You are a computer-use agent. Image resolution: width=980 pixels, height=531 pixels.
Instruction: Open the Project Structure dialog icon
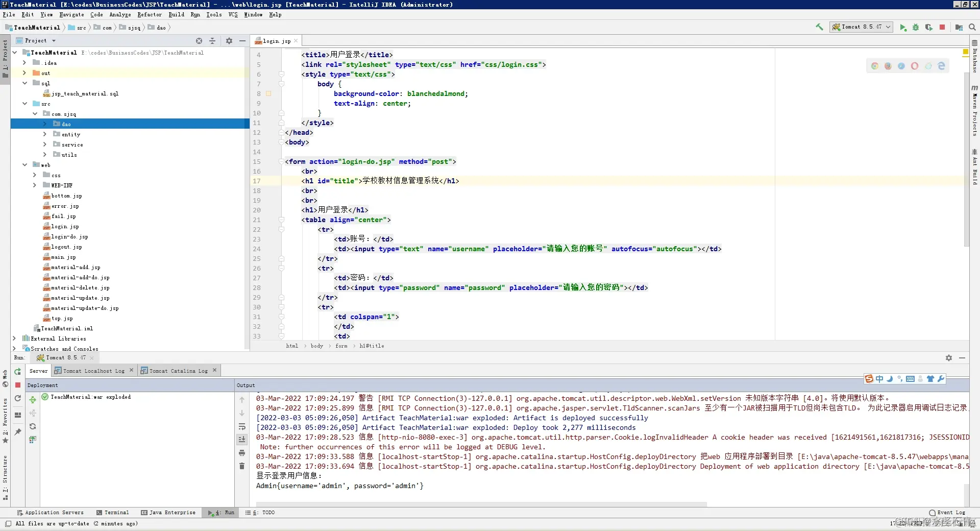[959, 27]
